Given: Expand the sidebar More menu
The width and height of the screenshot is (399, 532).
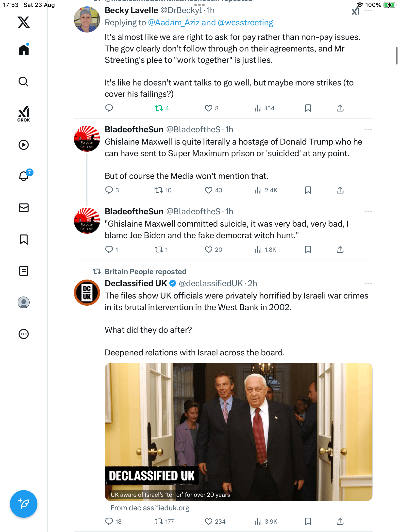Looking at the screenshot, I should pyautogui.click(x=24, y=334).
